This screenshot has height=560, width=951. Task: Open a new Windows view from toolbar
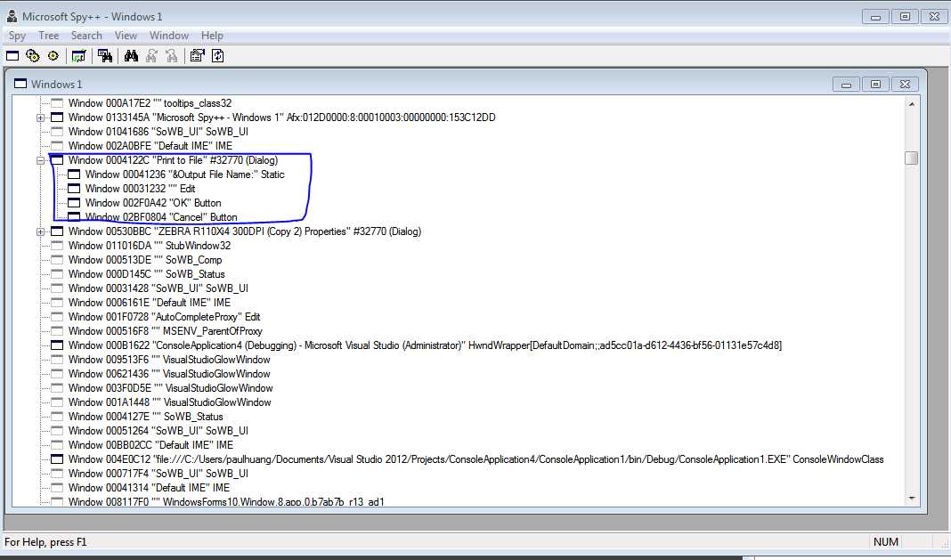[x=12, y=56]
